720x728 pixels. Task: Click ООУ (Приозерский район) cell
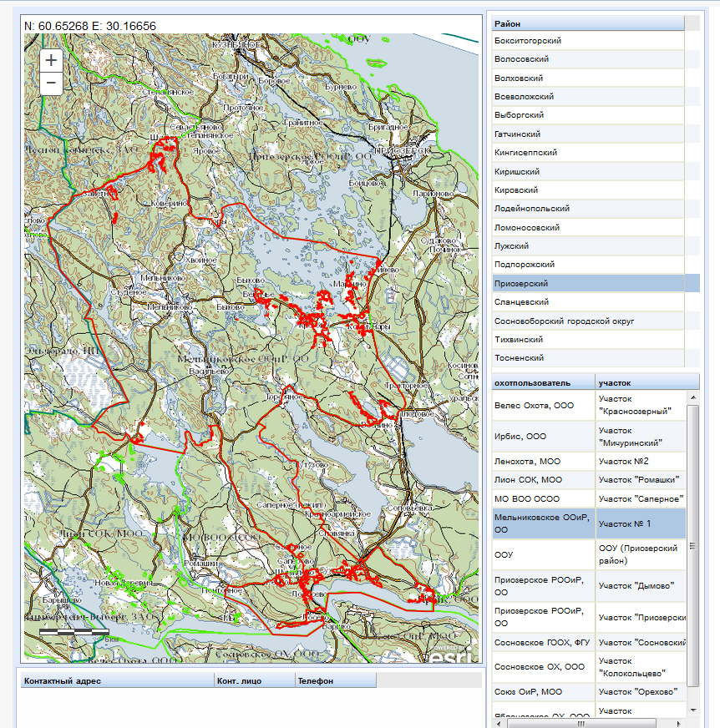tap(641, 555)
